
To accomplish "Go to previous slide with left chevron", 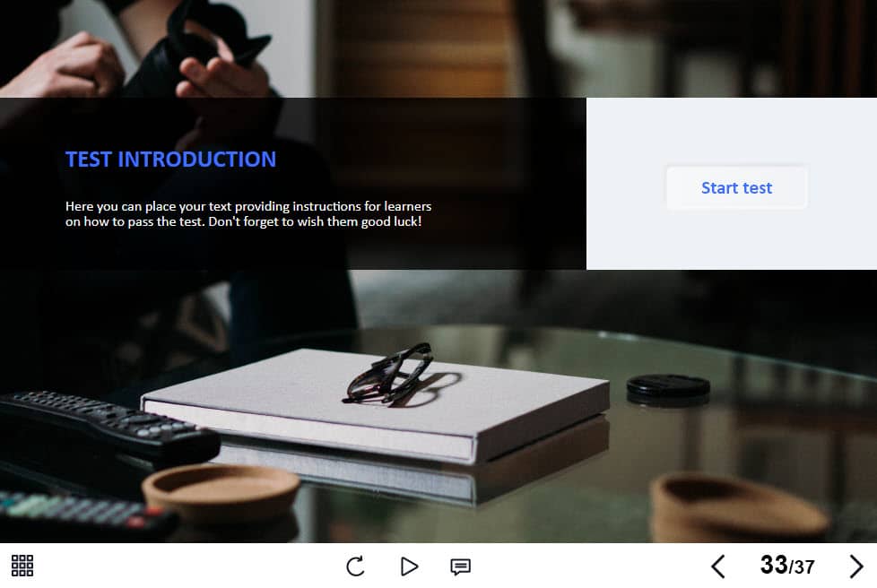I will pos(718,566).
